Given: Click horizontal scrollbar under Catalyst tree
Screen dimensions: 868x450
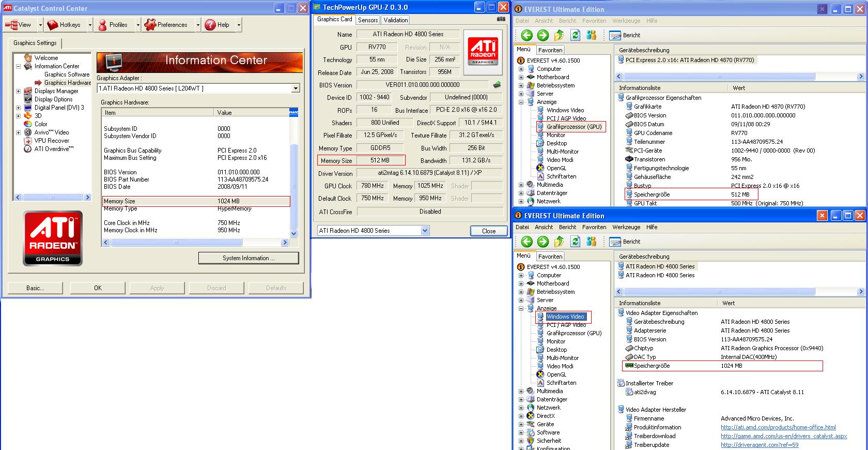Looking at the screenshot, I should click(x=52, y=197).
